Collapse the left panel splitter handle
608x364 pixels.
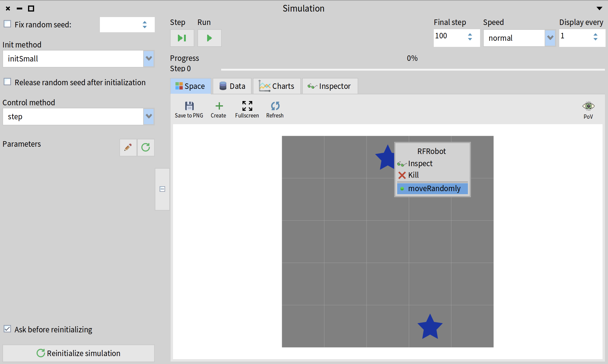coord(162,189)
